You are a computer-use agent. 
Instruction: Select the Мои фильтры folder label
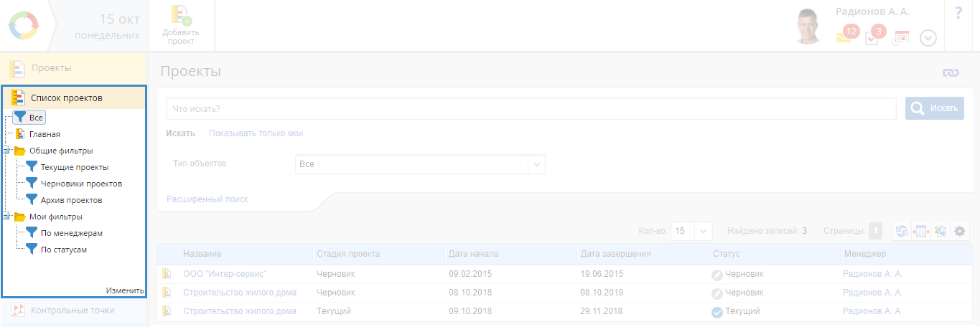click(55, 217)
